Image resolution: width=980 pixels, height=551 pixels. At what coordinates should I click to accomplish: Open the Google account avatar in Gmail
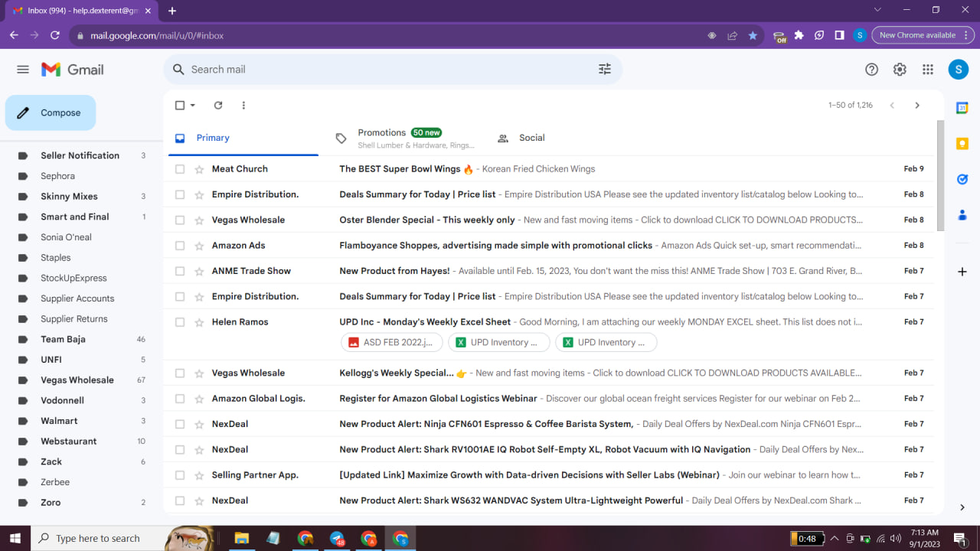point(959,70)
